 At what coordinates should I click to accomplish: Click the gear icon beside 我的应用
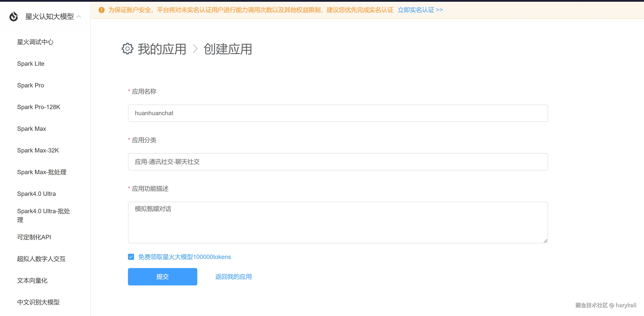[128, 49]
